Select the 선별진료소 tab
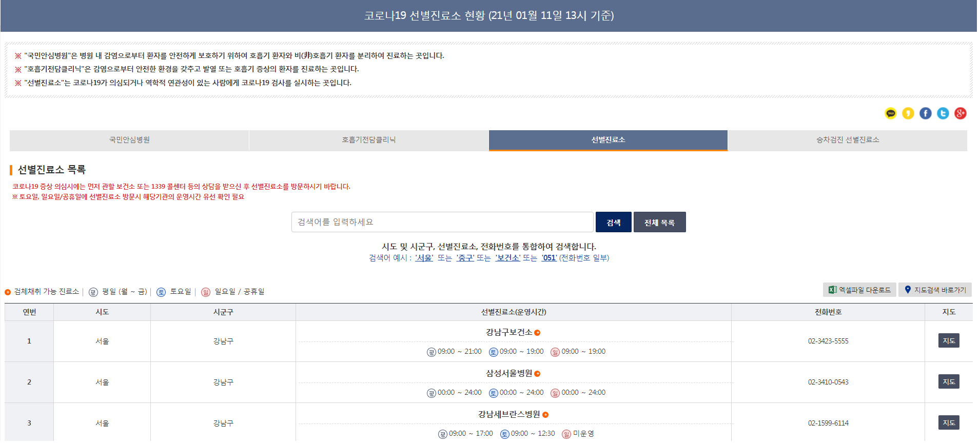This screenshot has width=980, height=444. (608, 140)
